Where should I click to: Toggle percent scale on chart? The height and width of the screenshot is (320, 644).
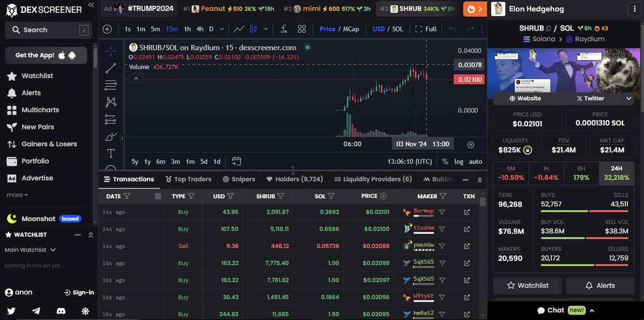point(445,161)
